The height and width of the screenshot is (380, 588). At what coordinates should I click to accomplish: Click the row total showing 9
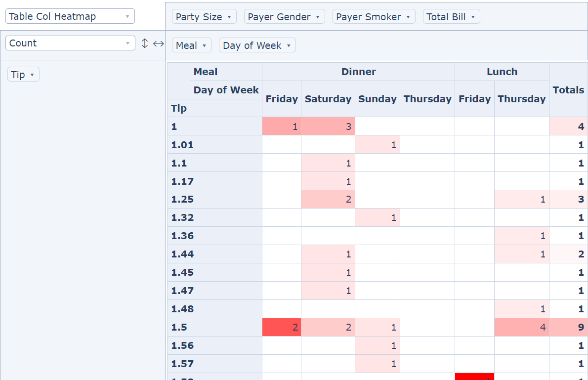point(568,327)
